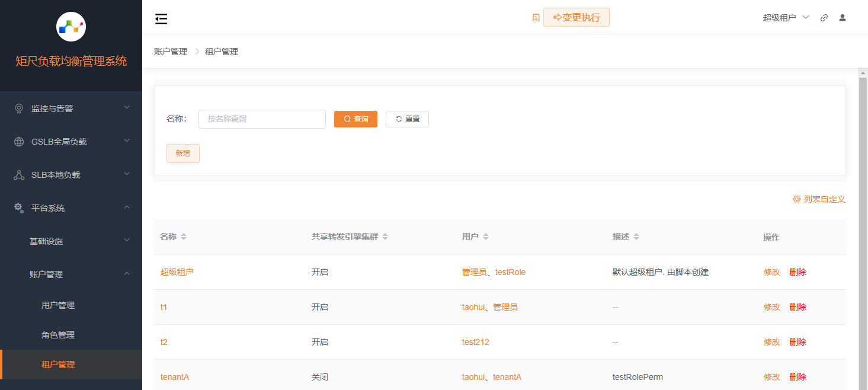Screen dimensions: 868x390
Task: Click the link icon in top header
Action: 824,18
